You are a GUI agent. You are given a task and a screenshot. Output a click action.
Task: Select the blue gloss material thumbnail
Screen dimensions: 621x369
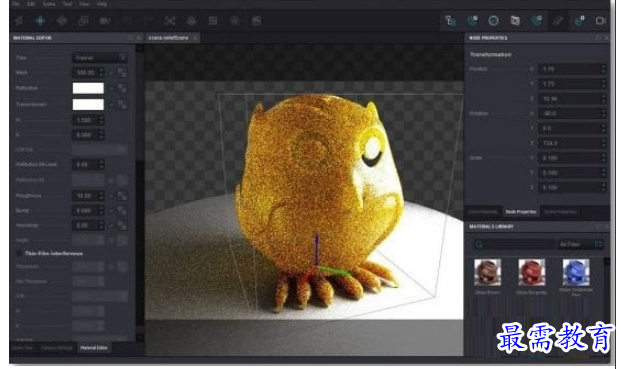point(576,272)
